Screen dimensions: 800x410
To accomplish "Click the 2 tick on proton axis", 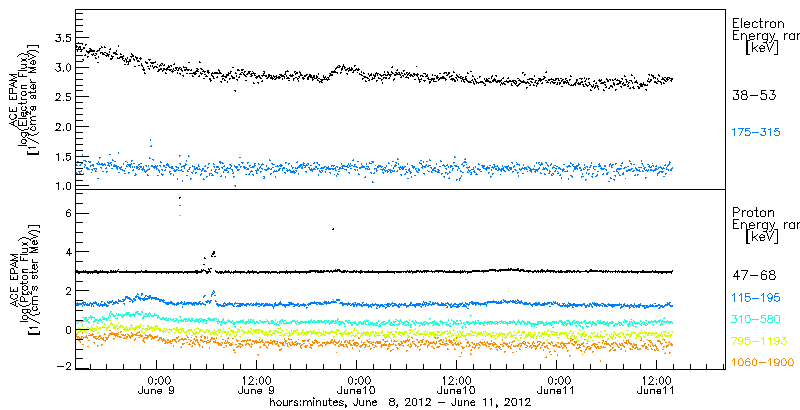I will click(x=67, y=291).
